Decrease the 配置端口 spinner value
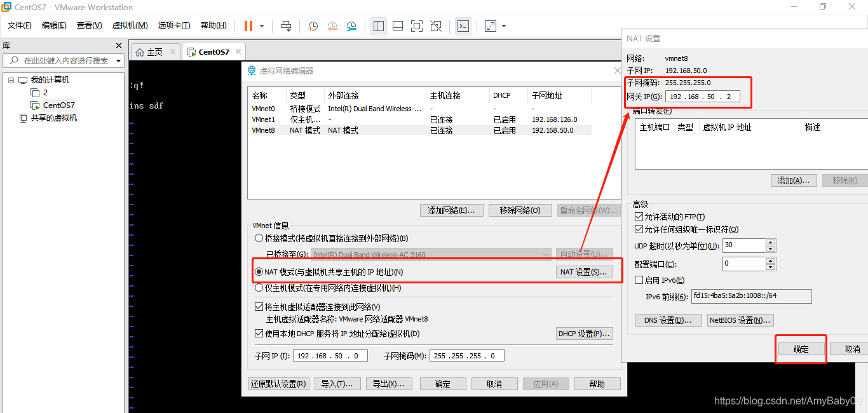This screenshot has height=413, width=868. pyautogui.click(x=771, y=267)
